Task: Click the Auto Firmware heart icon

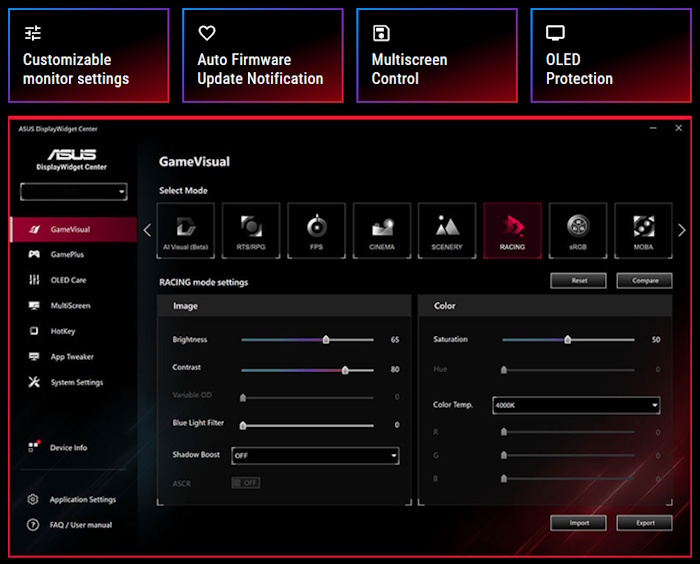Action: click(x=207, y=33)
